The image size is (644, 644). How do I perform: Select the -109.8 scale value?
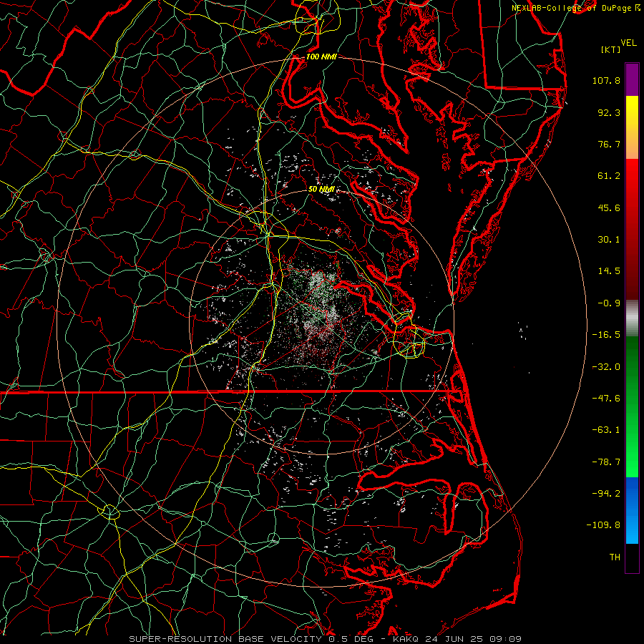coord(603,525)
